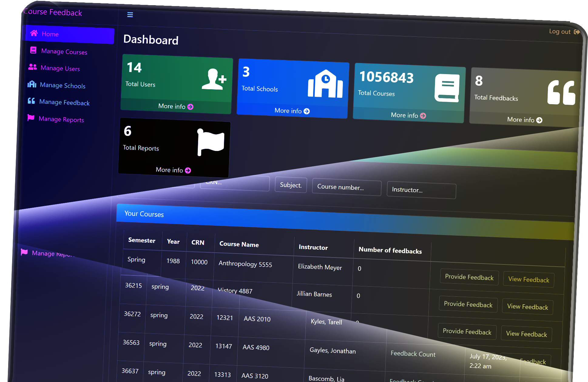The width and height of the screenshot is (588, 382).
Task: Click the school building icon on Total Schools
Action: click(325, 84)
